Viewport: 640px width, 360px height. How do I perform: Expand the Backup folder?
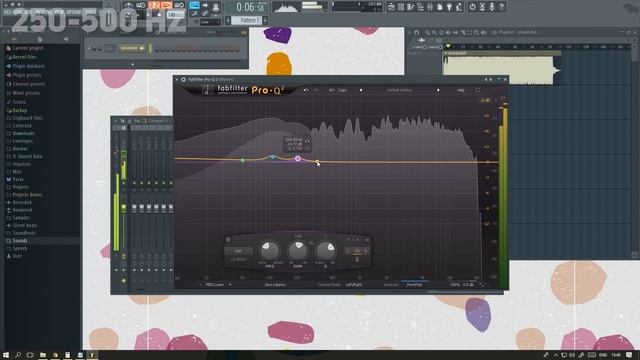click(x=17, y=111)
